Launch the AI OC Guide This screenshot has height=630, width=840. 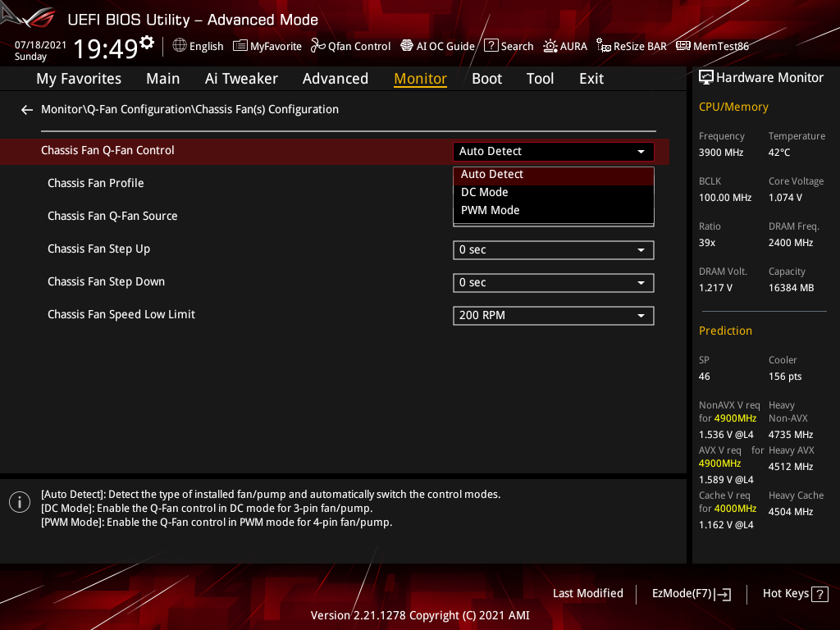click(437, 46)
